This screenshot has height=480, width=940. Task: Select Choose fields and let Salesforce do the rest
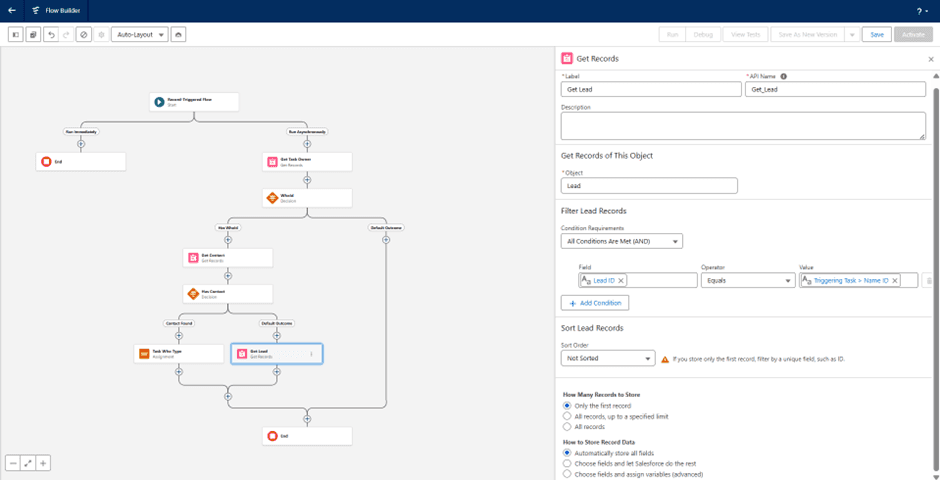(567, 463)
